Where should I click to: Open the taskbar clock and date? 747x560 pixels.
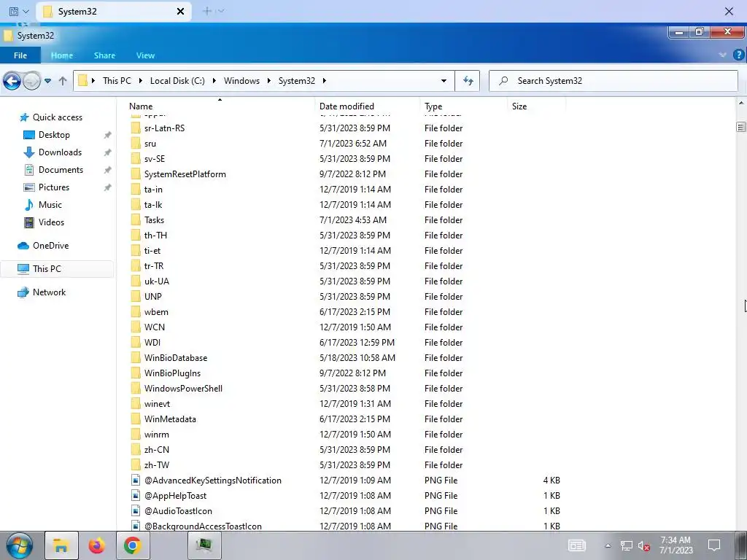[676, 545]
